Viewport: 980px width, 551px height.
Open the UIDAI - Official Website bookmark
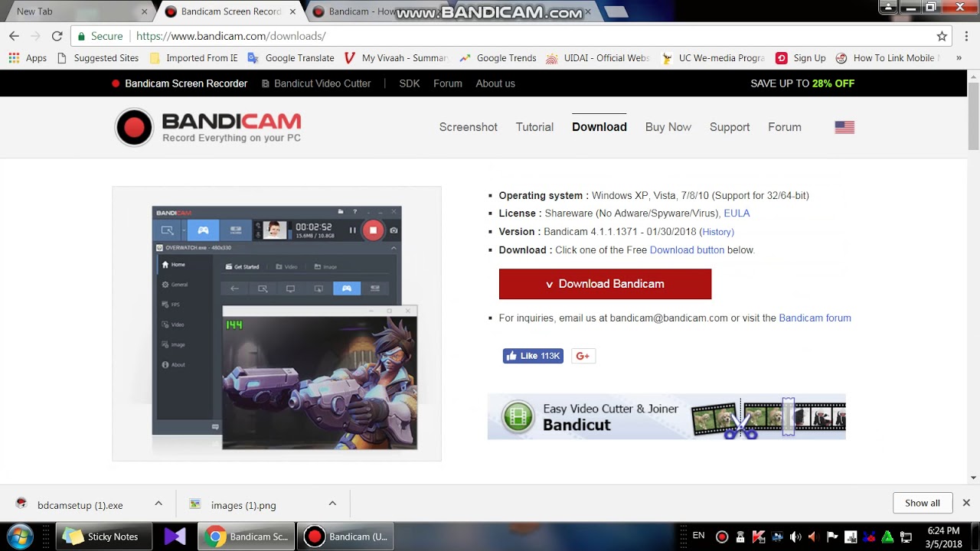click(x=598, y=58)
